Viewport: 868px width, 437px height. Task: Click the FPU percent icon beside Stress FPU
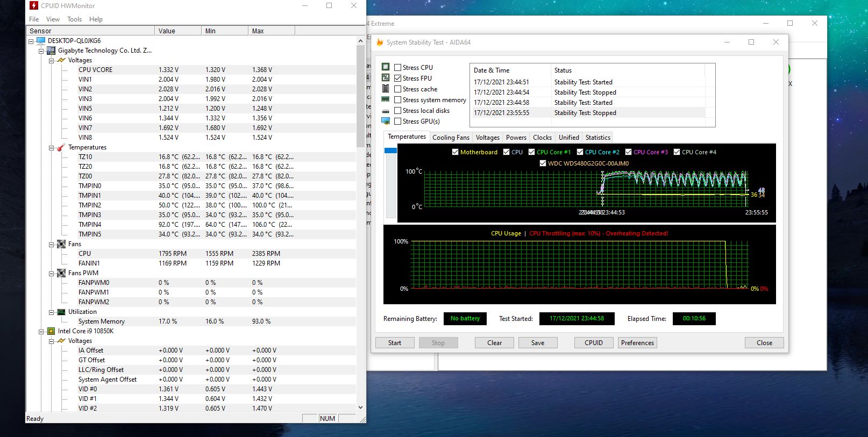(x=386, y=78)
